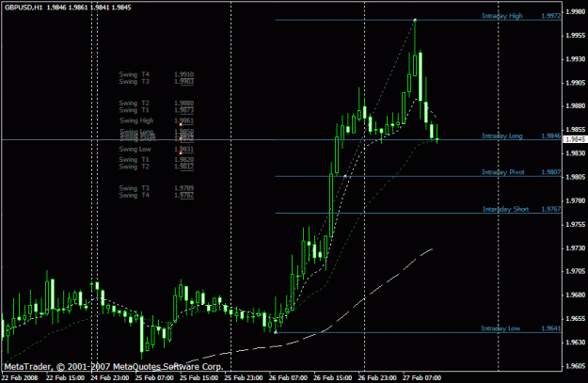Click 1.9980 on the price axis
Screen dimensions: 588x383
pos(576,12)
